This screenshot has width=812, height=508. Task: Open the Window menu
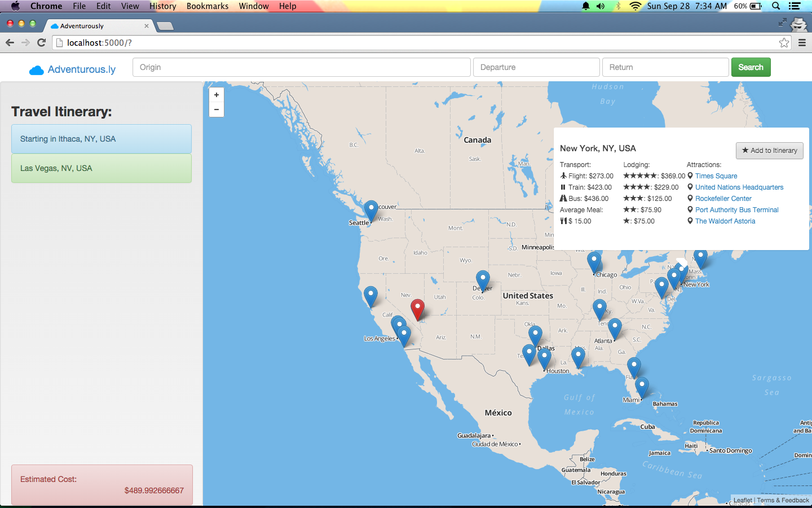[254, 6]
